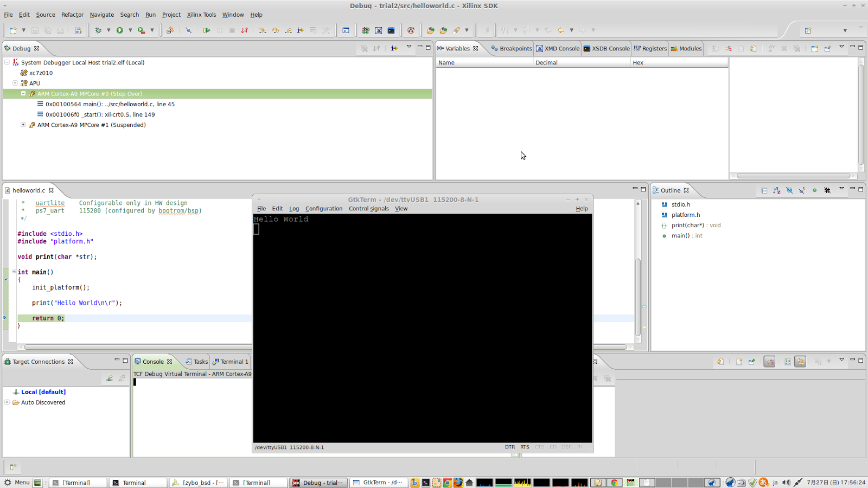The width and height of the screenshot is (868, 488).
Task: Select main() : int in Outline
Action: coord(687,236)
